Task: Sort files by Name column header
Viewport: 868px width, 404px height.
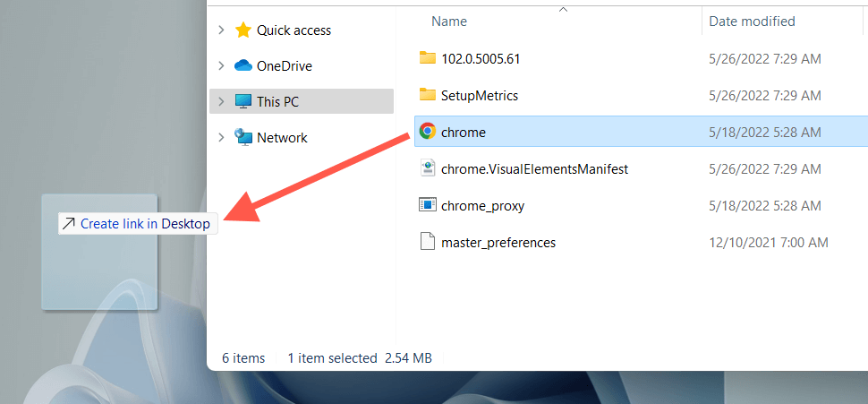Action: (x=448, y=21)
